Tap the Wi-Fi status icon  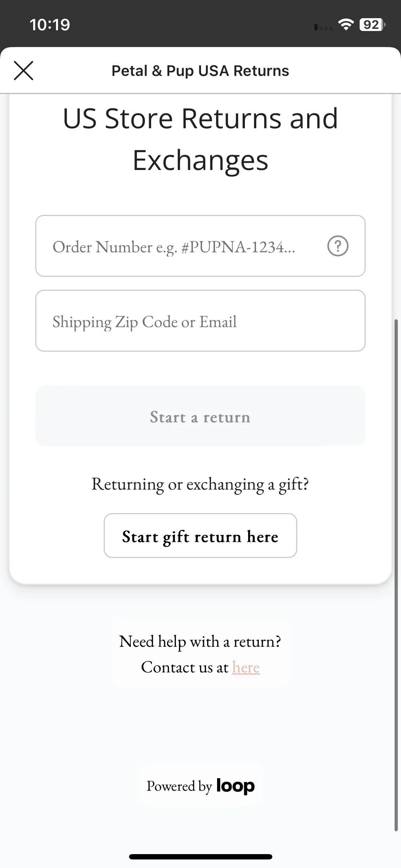click(346, 25)
